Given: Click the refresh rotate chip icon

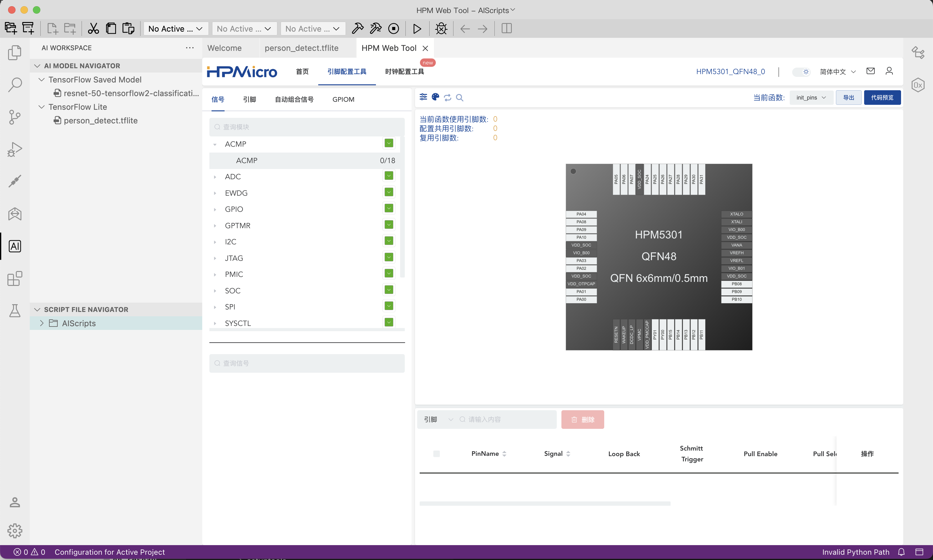Looking at the screenshot, I should (448, 97).
